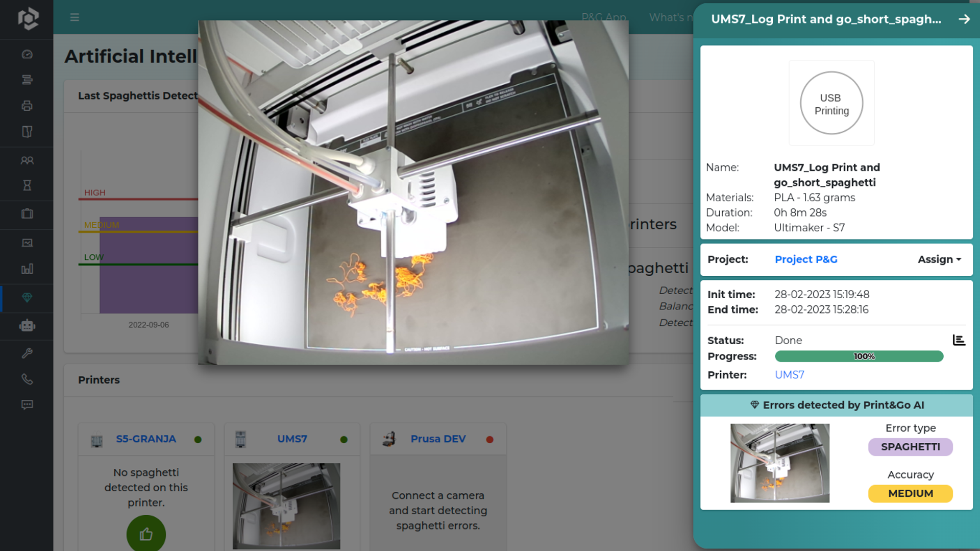Click 'Connect a camera and start detecting' text
This screenshot has width=980, height=551.
pyautogui.click(x=438, y=510)
